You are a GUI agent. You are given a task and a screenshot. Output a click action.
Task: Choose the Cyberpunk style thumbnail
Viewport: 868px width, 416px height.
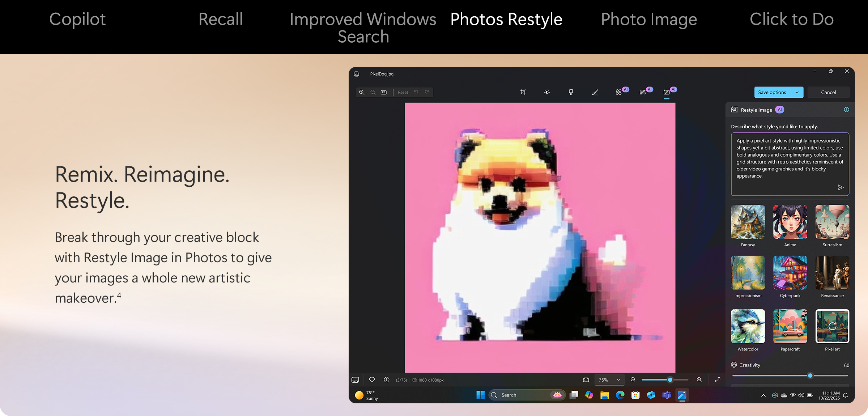click(790, 273)
